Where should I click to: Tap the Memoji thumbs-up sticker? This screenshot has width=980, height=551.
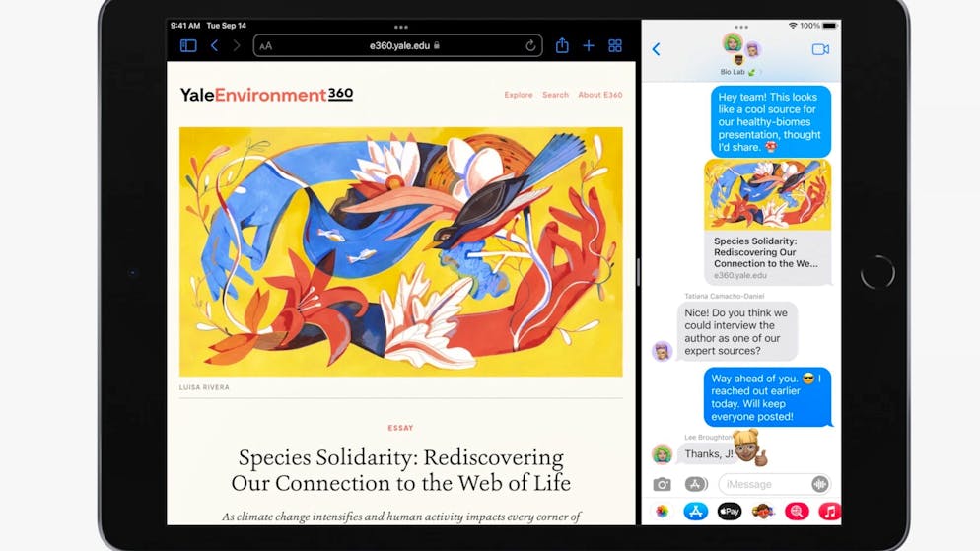click(x=750, y=448)
